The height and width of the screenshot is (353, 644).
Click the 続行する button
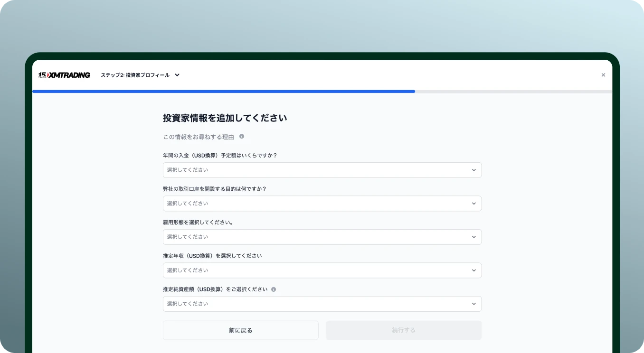[403, 330]
